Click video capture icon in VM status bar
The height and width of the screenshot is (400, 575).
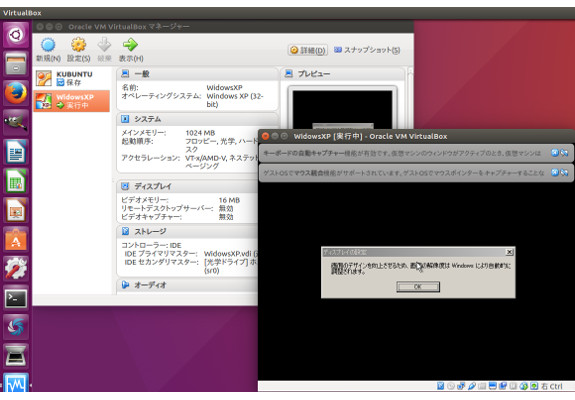tap(503, 386)
